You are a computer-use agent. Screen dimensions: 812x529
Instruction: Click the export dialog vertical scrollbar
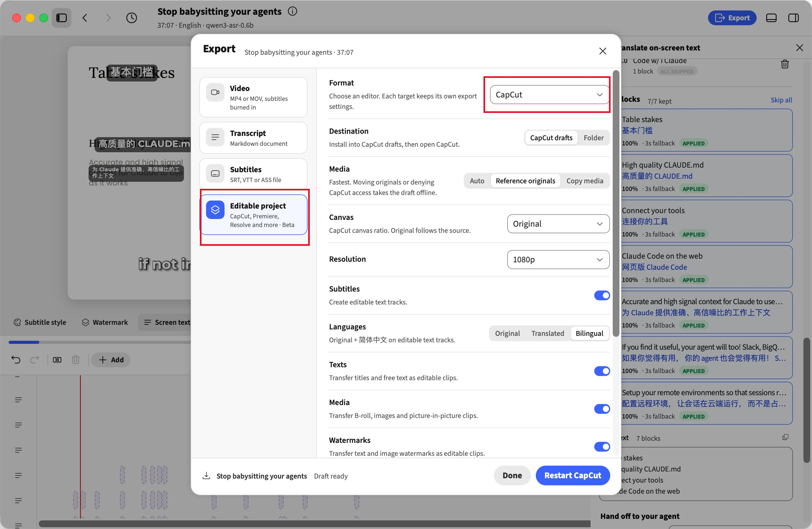[x=615, y=203]
